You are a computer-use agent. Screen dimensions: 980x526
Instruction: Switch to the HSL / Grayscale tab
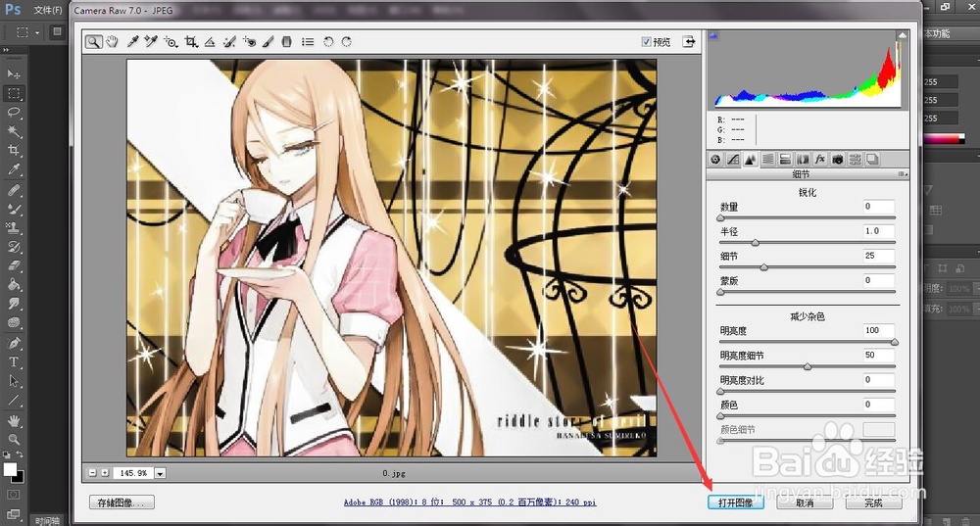click(x=767, y=160)
